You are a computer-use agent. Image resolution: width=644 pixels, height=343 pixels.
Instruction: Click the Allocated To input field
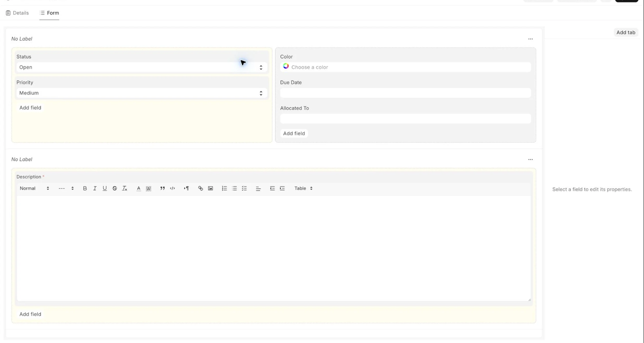(x=406, y=119)
